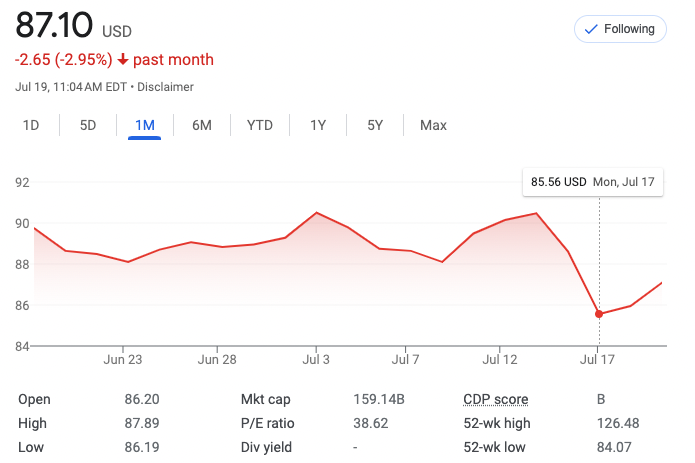695x463 pixels.
Task: Click the Jul 3 peak on chart
Action: pos(316,213)
